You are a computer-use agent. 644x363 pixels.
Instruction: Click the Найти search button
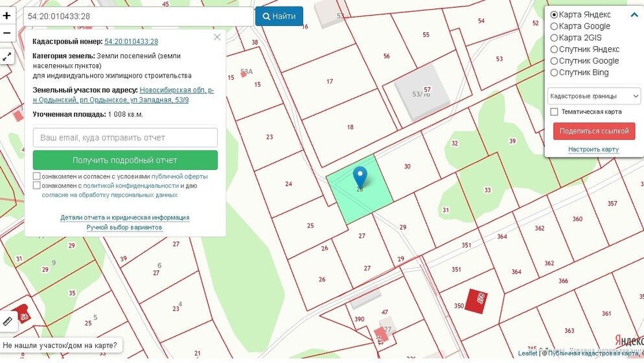point(279,16)
